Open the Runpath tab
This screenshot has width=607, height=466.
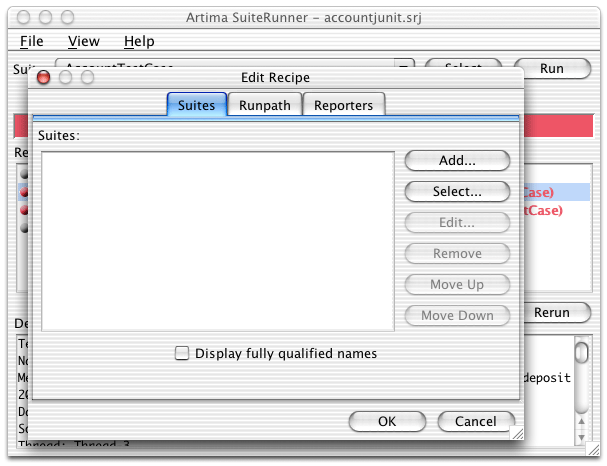265,105
